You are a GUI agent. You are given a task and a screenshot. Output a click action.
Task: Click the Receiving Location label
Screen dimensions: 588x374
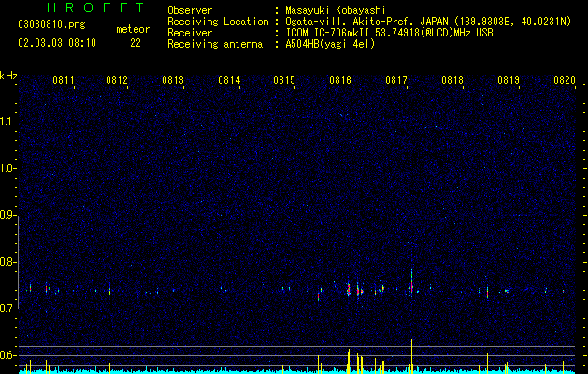[x=218, y=22]
